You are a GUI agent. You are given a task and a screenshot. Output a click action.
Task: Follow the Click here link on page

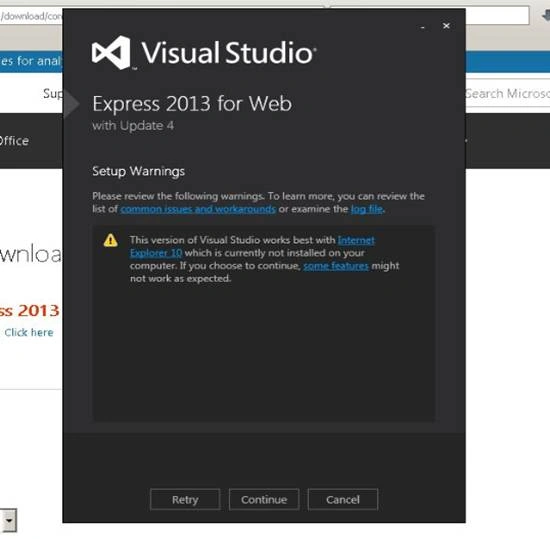point(29,332)
